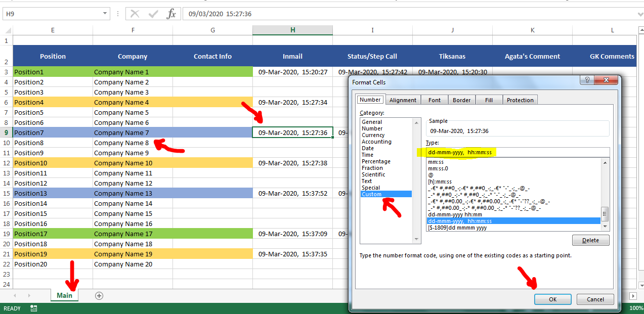Click the Enter checkmark in formula bar
The width and height of the screenshot is (644, 314).
pyautogui.click(x=153, y=14)
